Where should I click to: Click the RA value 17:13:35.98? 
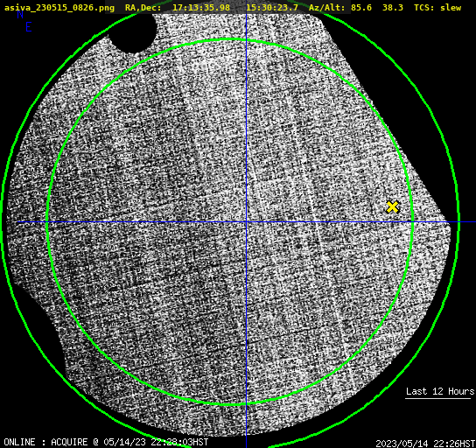point(201,8)
